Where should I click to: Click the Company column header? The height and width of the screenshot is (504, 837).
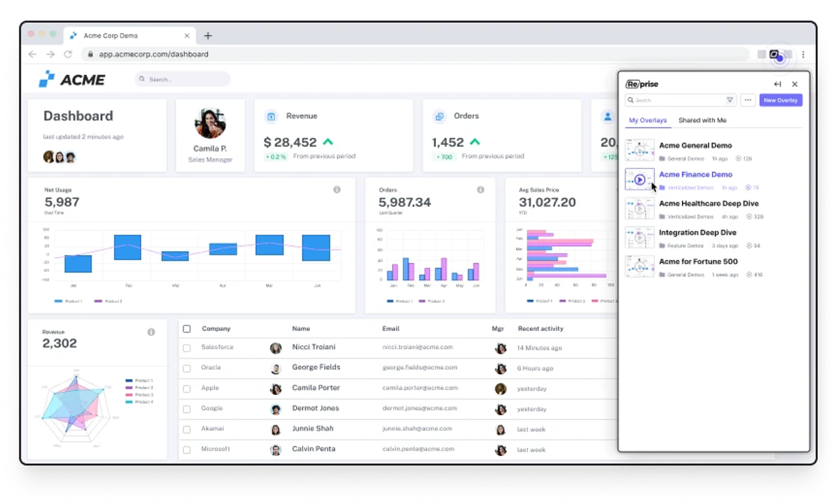pyautogui.click(x=216, y=329)
